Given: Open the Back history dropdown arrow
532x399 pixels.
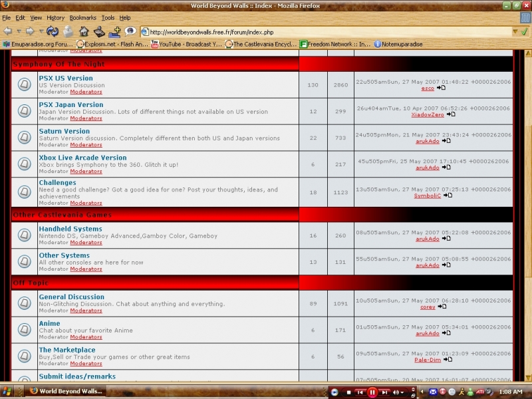Looking at the screenshot, I should 19,31.
